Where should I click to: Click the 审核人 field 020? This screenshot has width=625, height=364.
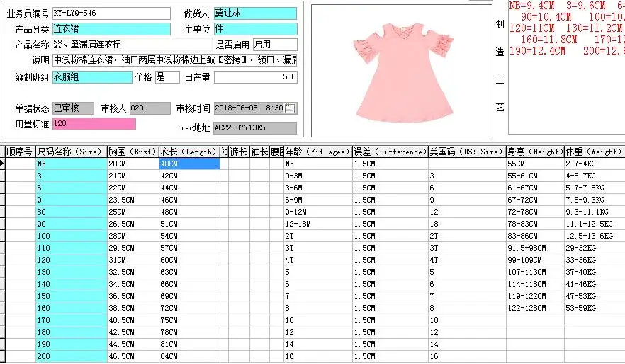tap(150, 108)
